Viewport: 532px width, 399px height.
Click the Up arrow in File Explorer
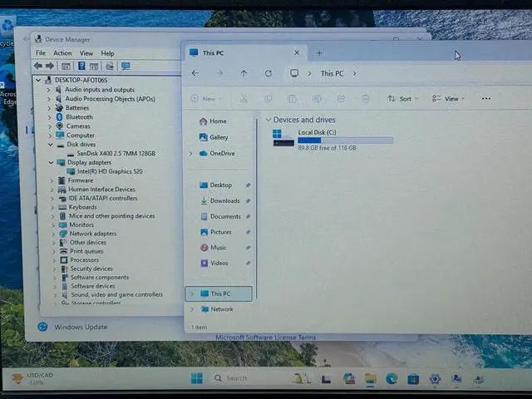coord(244,73)
